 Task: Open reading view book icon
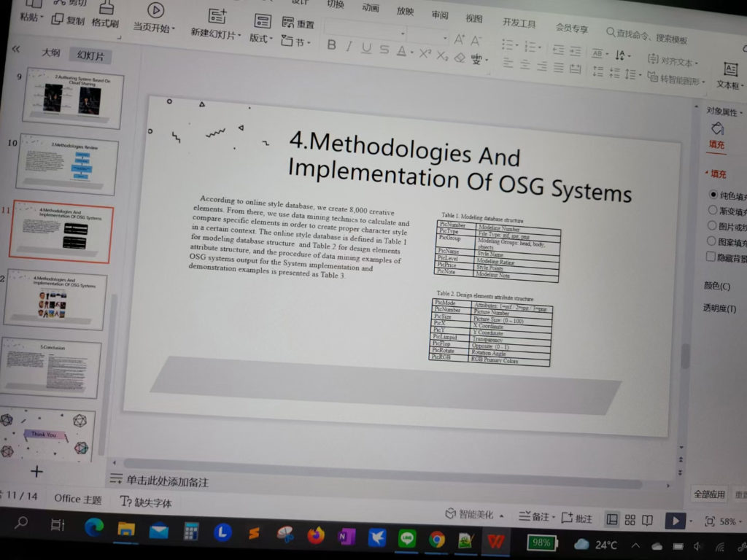[647, 520]
